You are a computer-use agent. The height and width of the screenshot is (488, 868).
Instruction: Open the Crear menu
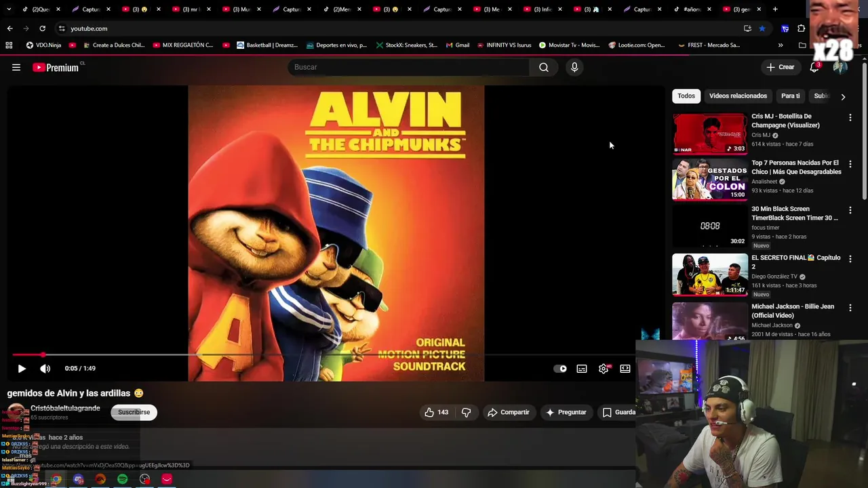(x=780, y=67)
